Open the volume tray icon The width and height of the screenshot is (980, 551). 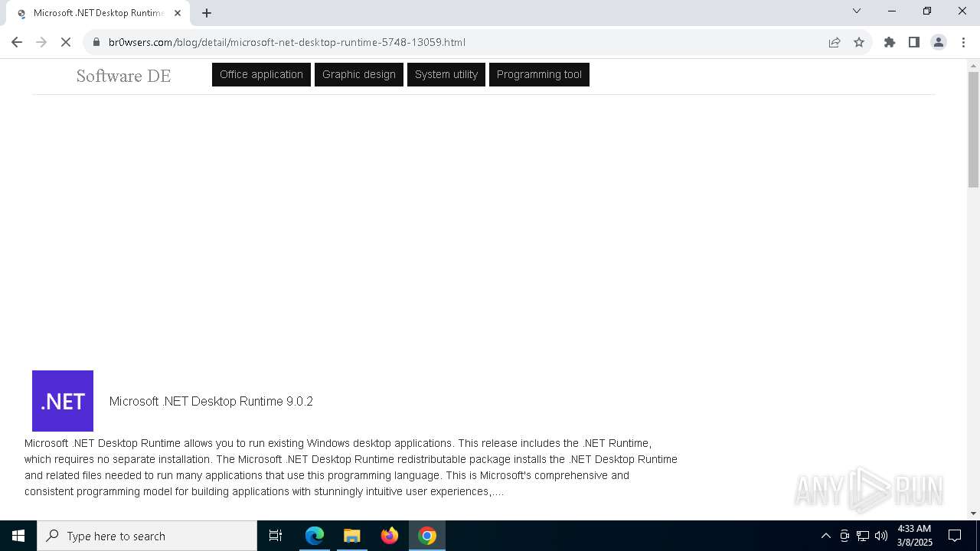click(881, 536)
